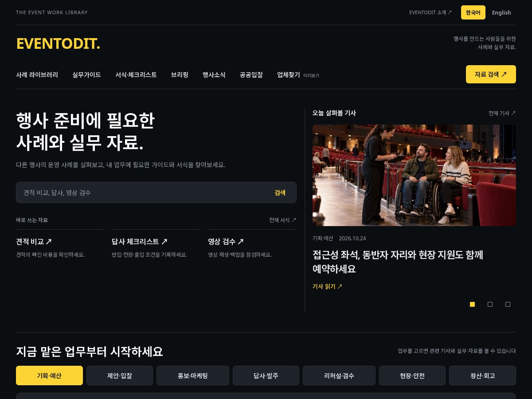The width and height of the screenshot is (532, 399).
Task: Open the 전체 기사 link
Action: [502, 113]
